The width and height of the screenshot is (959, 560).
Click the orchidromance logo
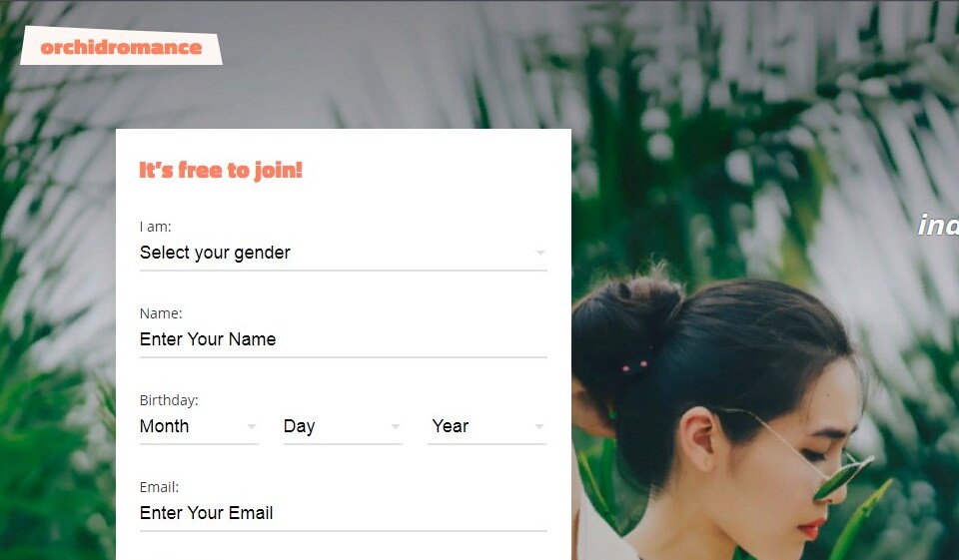121,47
